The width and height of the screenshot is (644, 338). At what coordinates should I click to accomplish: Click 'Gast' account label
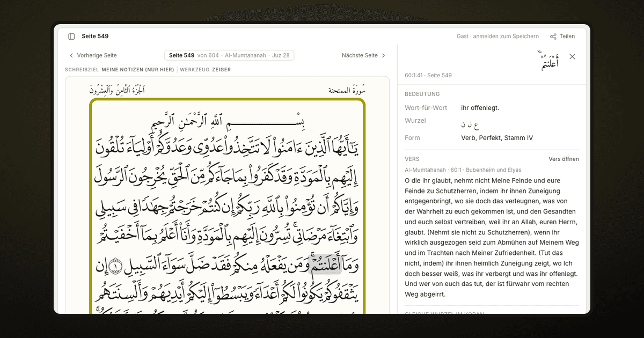(463, 36)
